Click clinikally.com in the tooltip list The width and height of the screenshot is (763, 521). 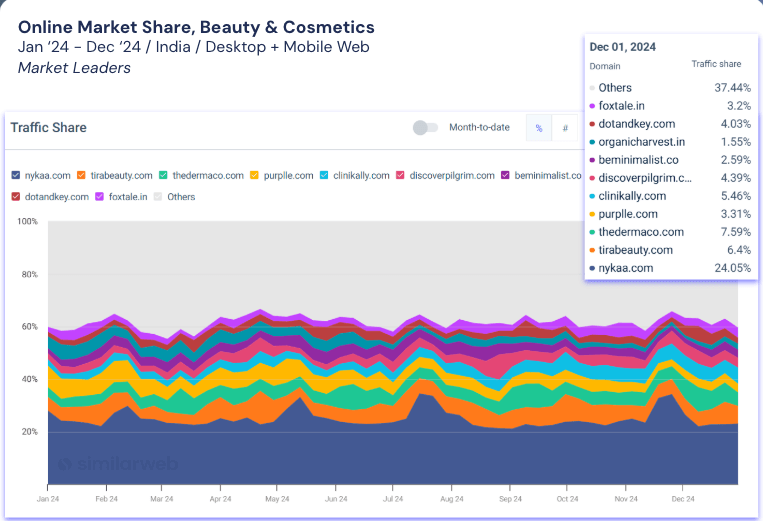[x=632, y=196]
